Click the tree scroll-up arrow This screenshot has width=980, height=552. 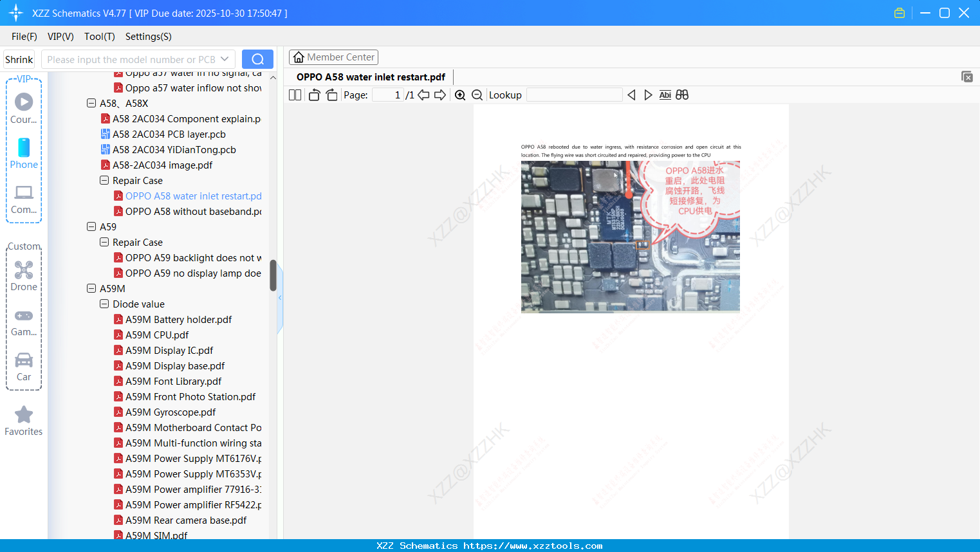(x=273, y=77)
